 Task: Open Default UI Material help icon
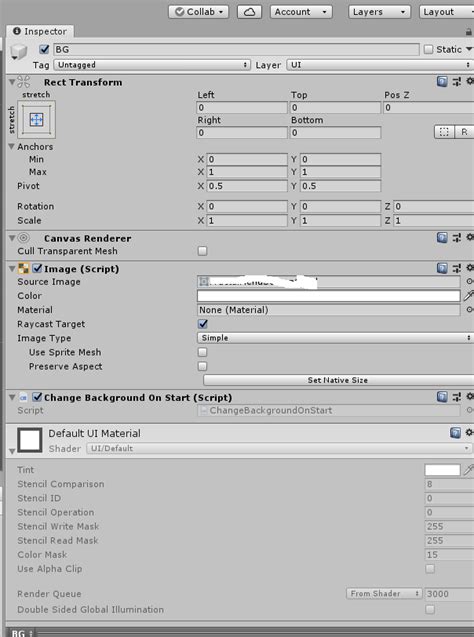point(455,433)
